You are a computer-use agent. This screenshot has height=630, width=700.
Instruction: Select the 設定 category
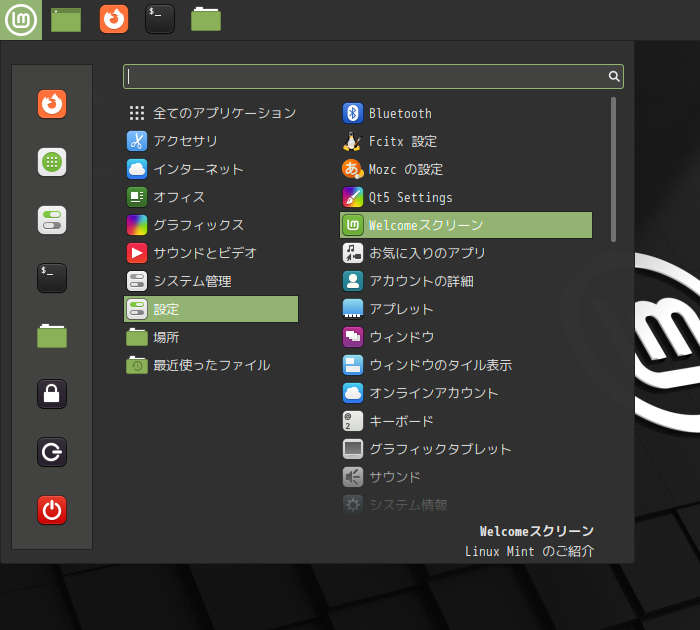tap(211, 309)
